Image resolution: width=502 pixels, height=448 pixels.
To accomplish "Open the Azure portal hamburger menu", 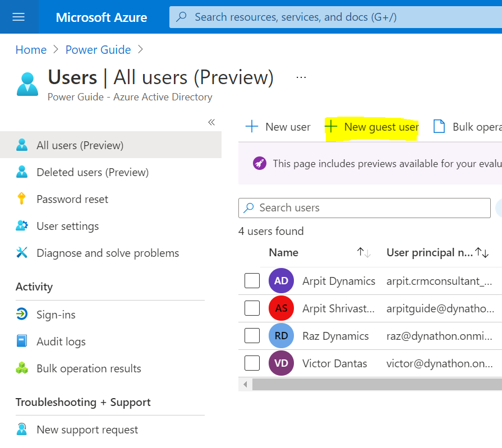I will click(19, 17).
